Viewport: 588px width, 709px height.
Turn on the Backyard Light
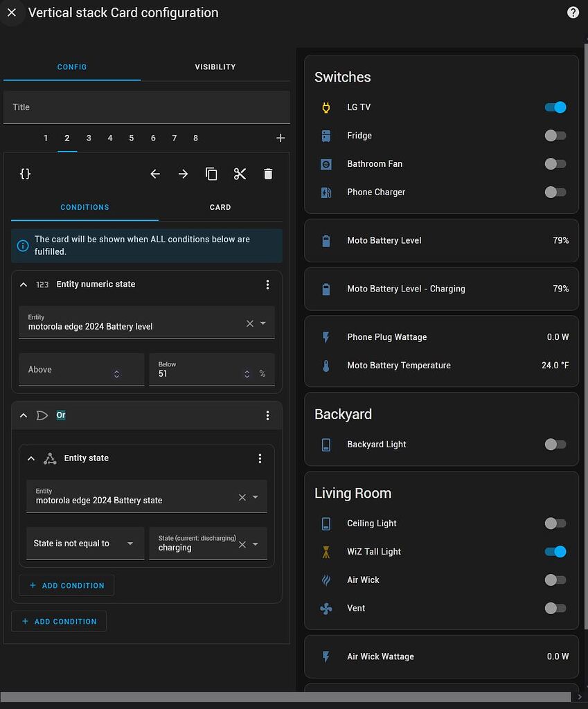[555, 444]
